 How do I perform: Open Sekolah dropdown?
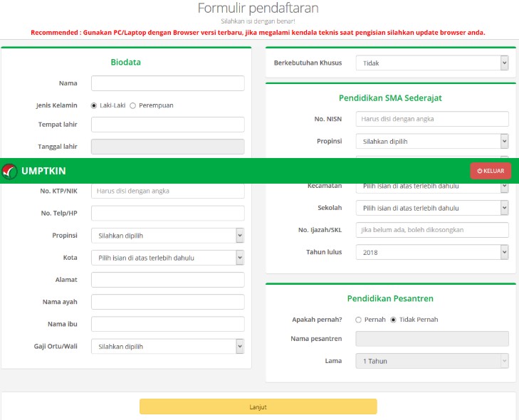432,208
